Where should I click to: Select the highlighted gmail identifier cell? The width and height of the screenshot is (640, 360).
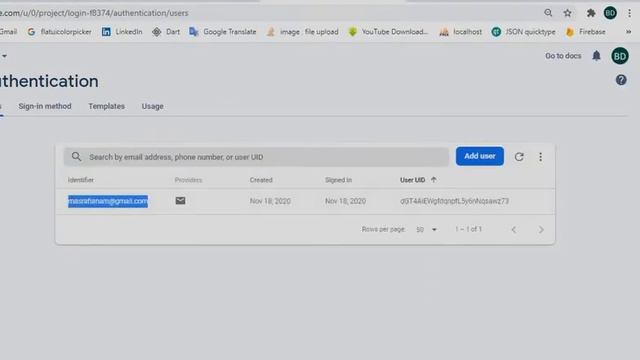[108, 201]
